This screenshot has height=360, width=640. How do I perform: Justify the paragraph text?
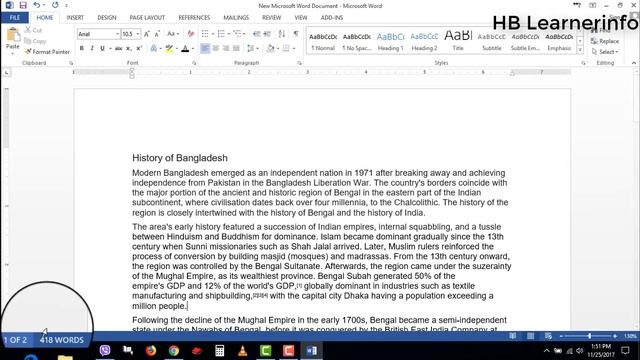(x=236, y=49)
